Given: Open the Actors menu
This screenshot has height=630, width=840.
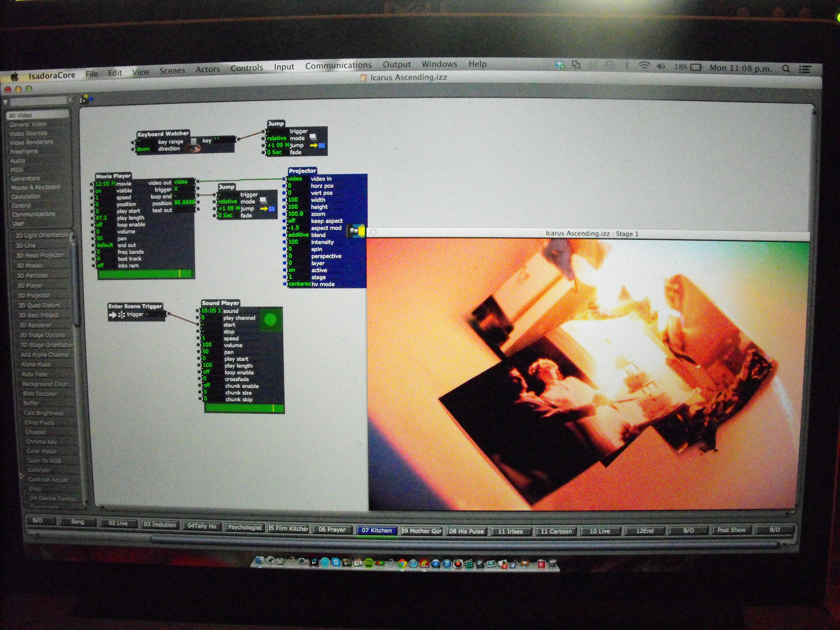Looking at the screenshot, I should [x=208, y=69].
